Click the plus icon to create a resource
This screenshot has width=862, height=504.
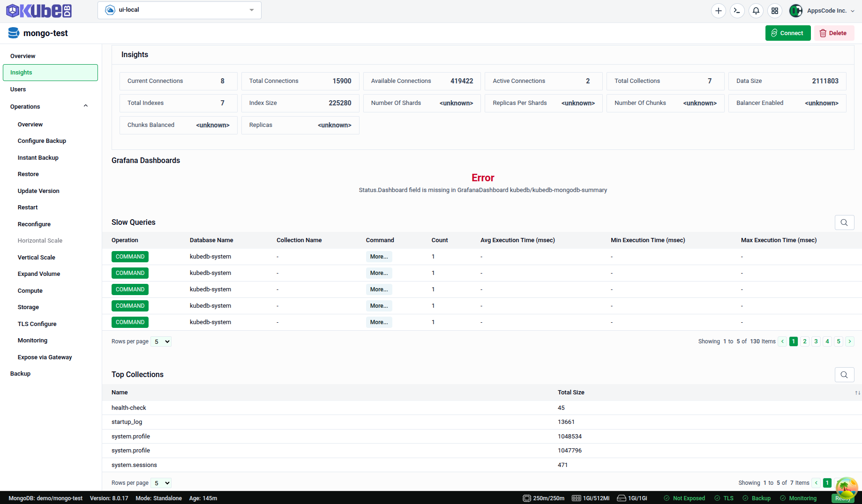718,10
